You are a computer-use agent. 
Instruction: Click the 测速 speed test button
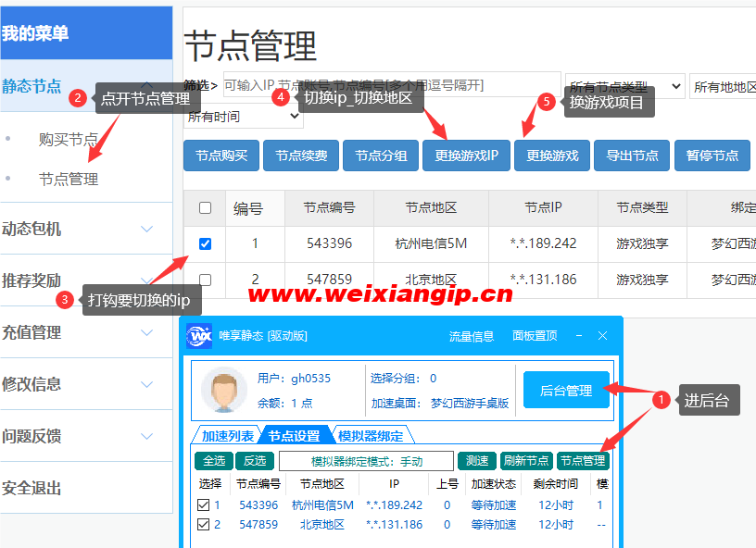click(x=477, y=461)
